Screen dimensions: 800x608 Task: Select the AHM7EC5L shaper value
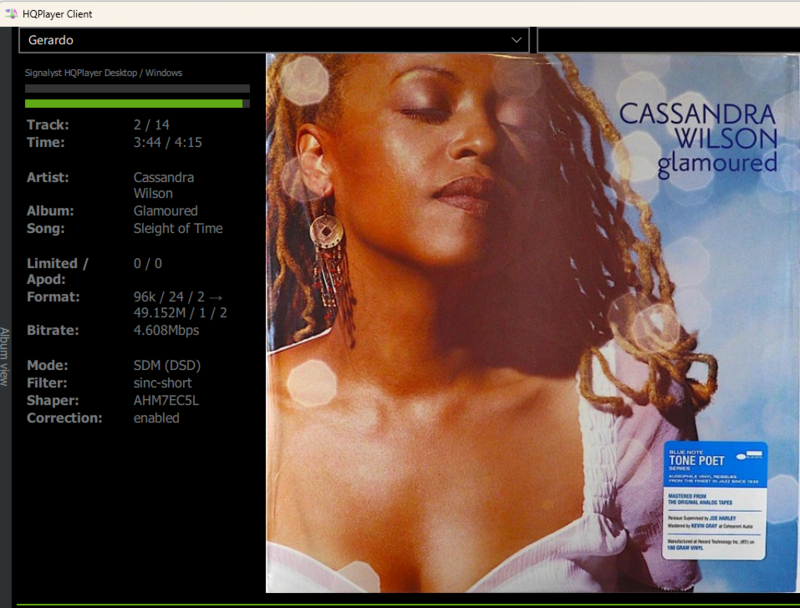point(167,400)
